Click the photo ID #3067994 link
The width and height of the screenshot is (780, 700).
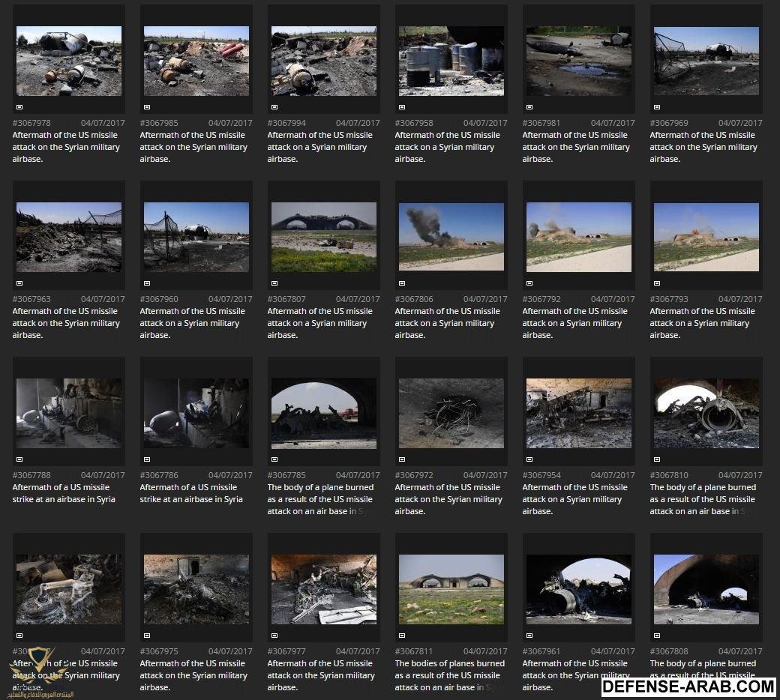[x=286, y=123]
